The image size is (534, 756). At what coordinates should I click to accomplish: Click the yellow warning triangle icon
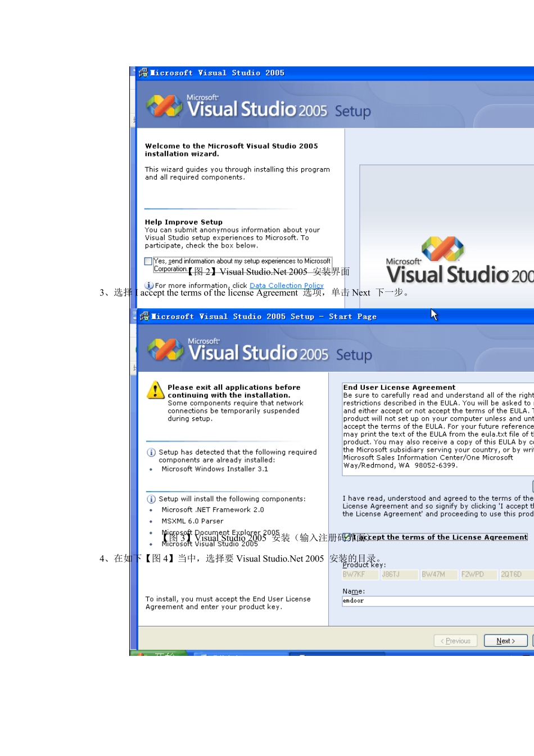155,390
